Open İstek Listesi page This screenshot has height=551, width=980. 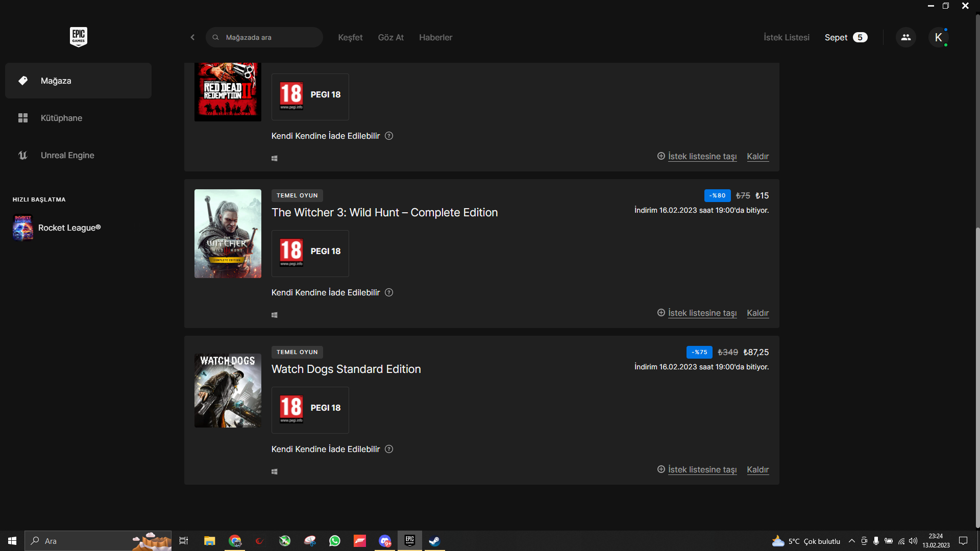[x=786, y=37]
